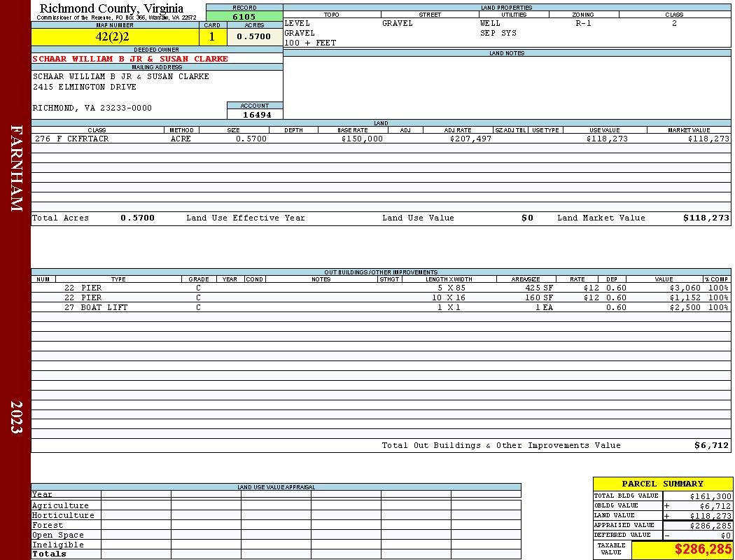Click BOAT LIFT improvement type
This screenshot has height=560, width=735.
click(x=104, y=308)
